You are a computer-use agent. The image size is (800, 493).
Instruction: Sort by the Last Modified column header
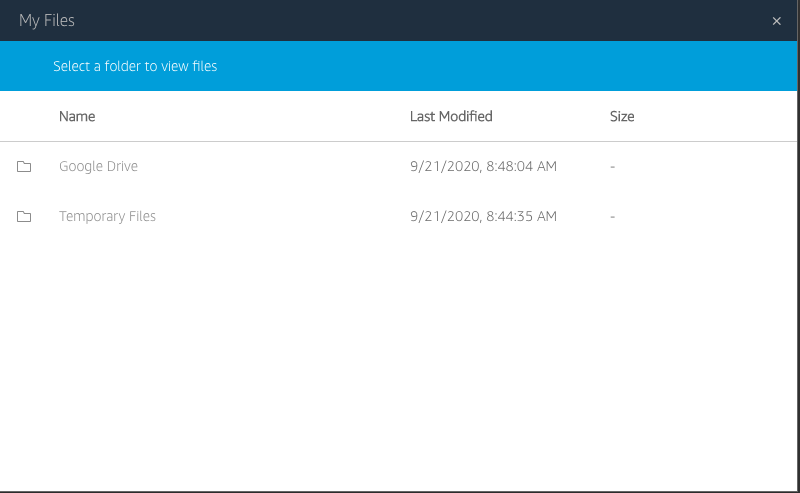pyautogui.click(x=451, y=116)
